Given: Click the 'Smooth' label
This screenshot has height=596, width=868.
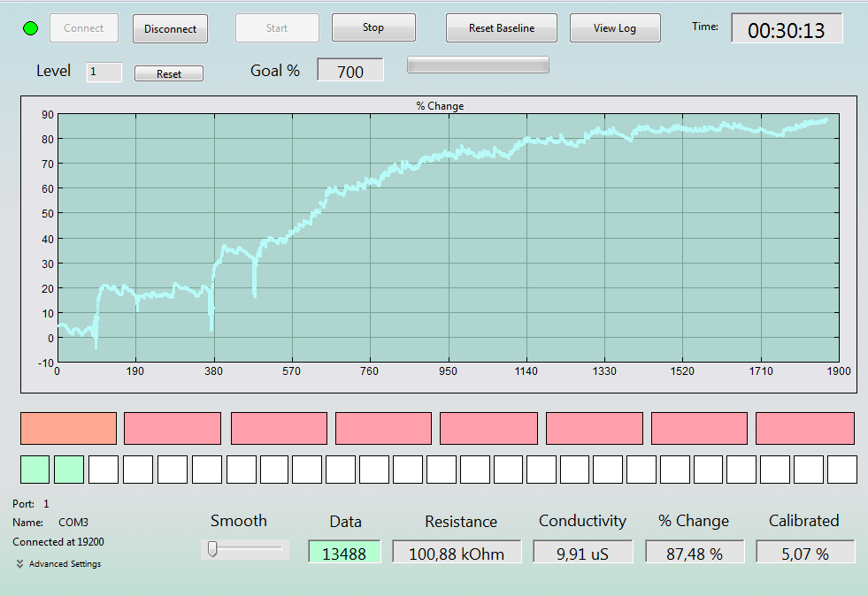Looking at the screenshot, I should pyautogui.click(x=239, y=521).
